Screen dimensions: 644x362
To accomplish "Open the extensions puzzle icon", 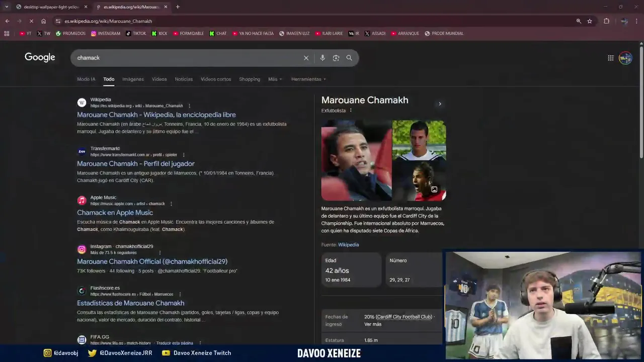I will (x=607, y=21).
